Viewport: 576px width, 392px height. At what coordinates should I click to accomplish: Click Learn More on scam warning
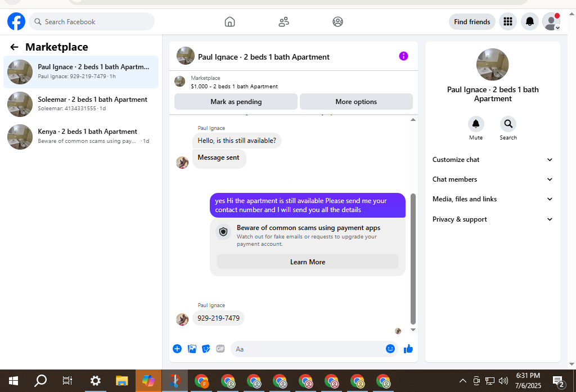308,262
